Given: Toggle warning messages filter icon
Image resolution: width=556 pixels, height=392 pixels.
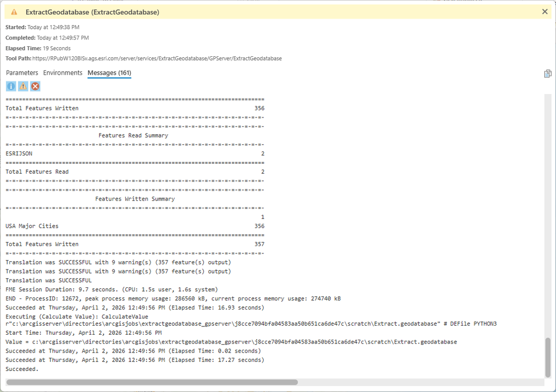Looking at the screenshot, I should pyautogui.click(x=23, y=86).
